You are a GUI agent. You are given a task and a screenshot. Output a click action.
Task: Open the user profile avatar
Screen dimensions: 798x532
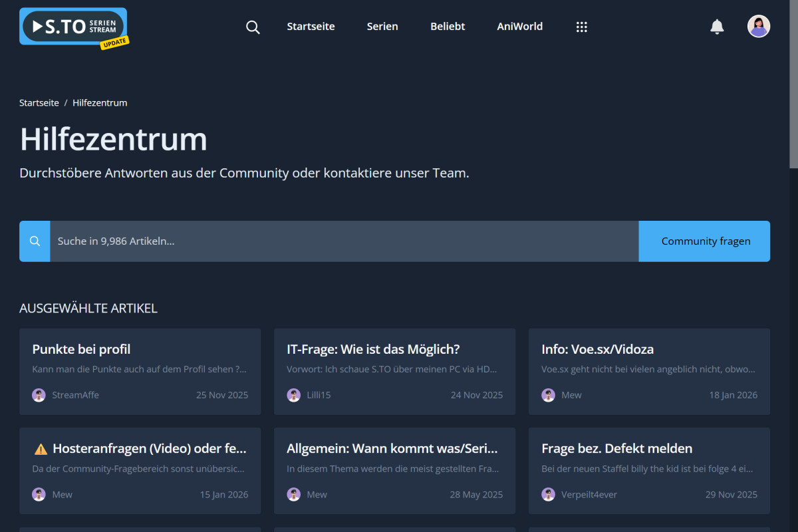(x=758, y=27)
